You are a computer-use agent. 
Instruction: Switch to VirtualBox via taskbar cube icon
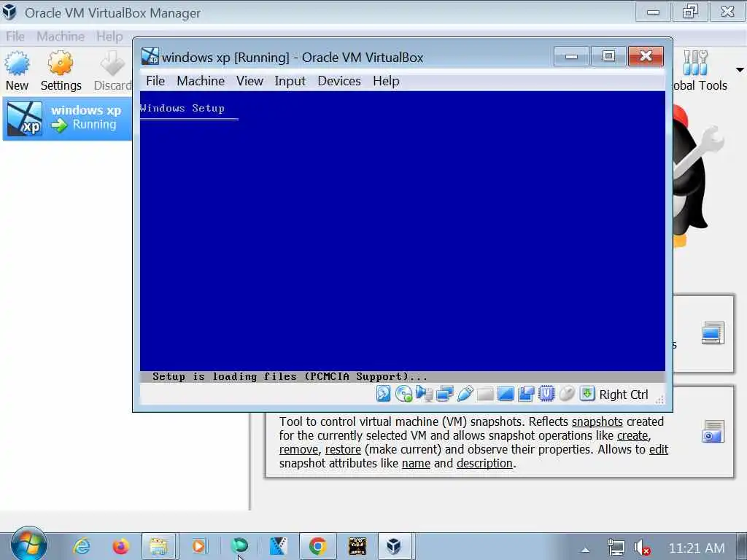[x=394, y=545]
